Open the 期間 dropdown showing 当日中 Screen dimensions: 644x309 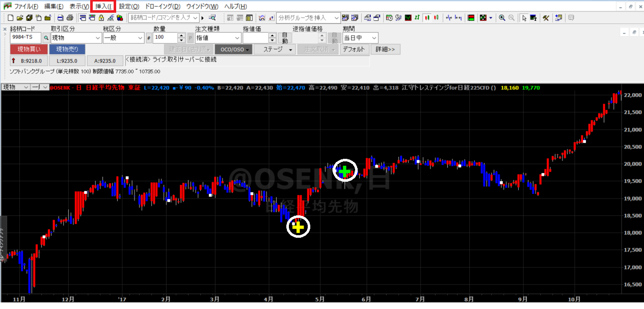point(374,38)
